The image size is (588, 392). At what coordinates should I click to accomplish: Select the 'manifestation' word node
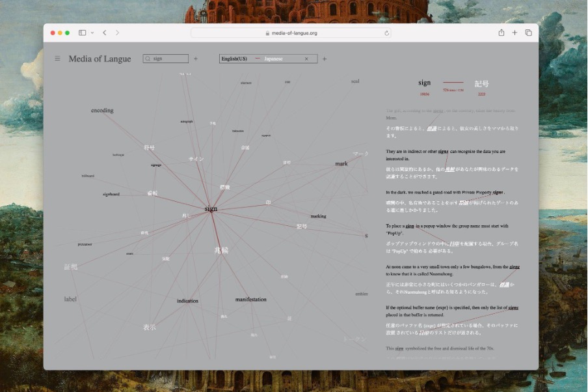pos(250,300)
